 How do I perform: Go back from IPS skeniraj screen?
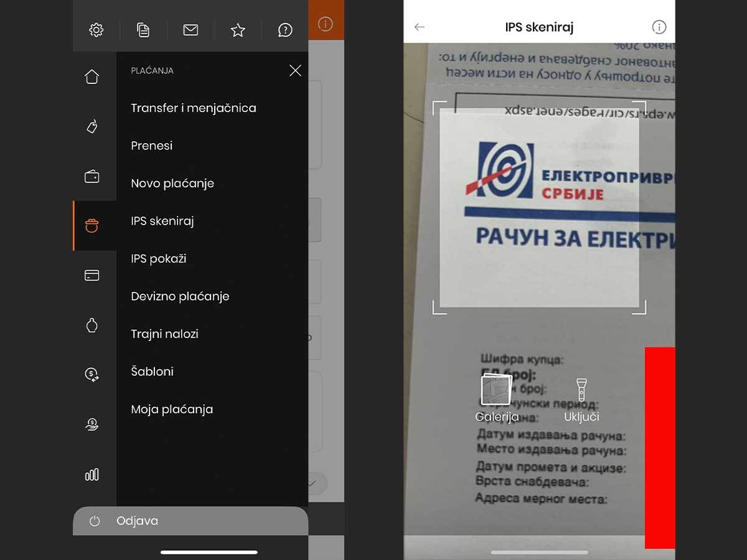click(x=420, y=27)
